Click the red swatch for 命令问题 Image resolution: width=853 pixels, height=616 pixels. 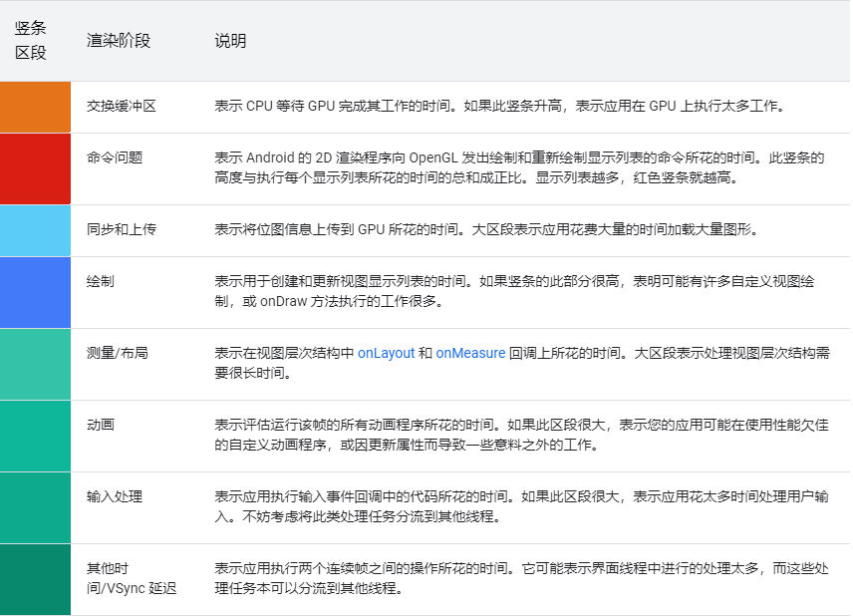(35, 168)
